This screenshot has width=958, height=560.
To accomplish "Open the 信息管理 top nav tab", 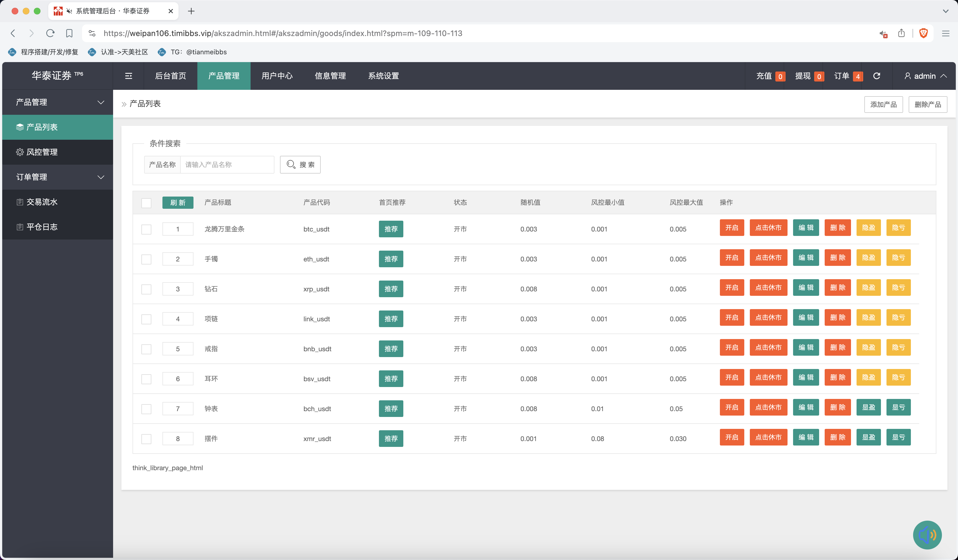I will point(330,76).
